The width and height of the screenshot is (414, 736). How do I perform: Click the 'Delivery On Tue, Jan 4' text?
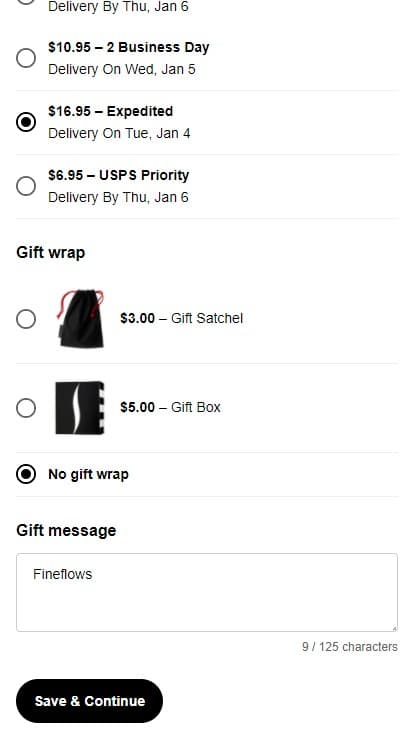click(119, 133)
